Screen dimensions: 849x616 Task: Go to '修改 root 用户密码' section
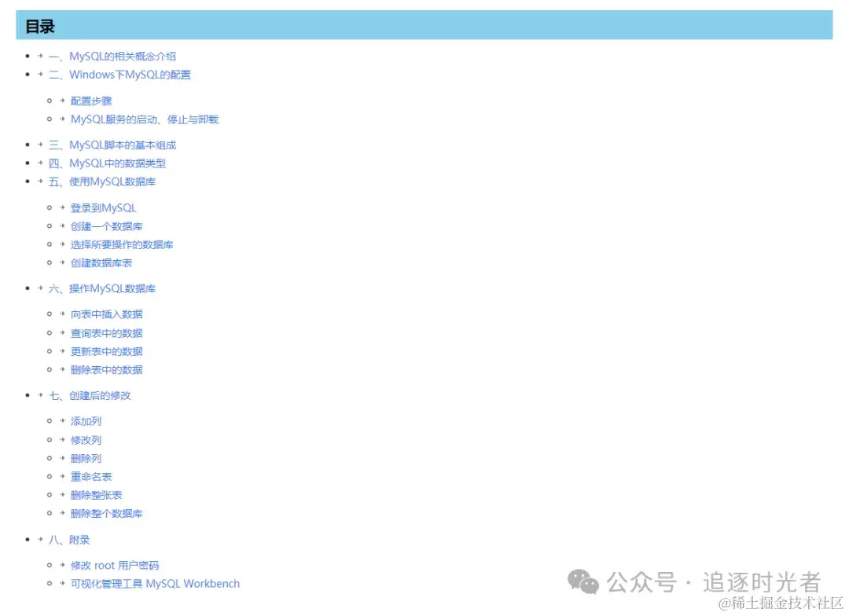[115, 566]
